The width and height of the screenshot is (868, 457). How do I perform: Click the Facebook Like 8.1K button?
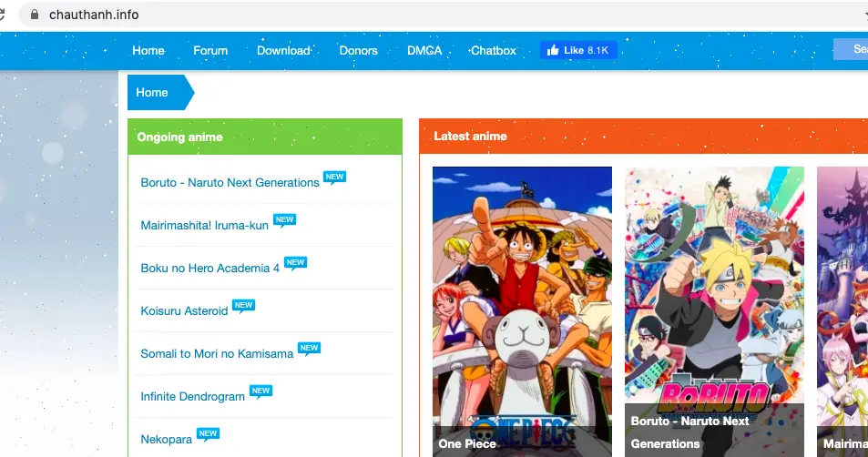578,50
